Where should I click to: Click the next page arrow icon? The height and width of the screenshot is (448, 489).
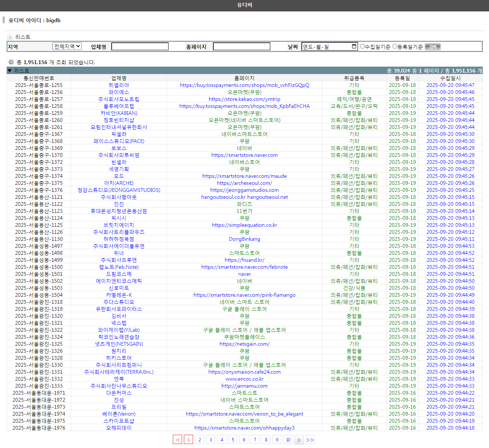pos(299,440)
